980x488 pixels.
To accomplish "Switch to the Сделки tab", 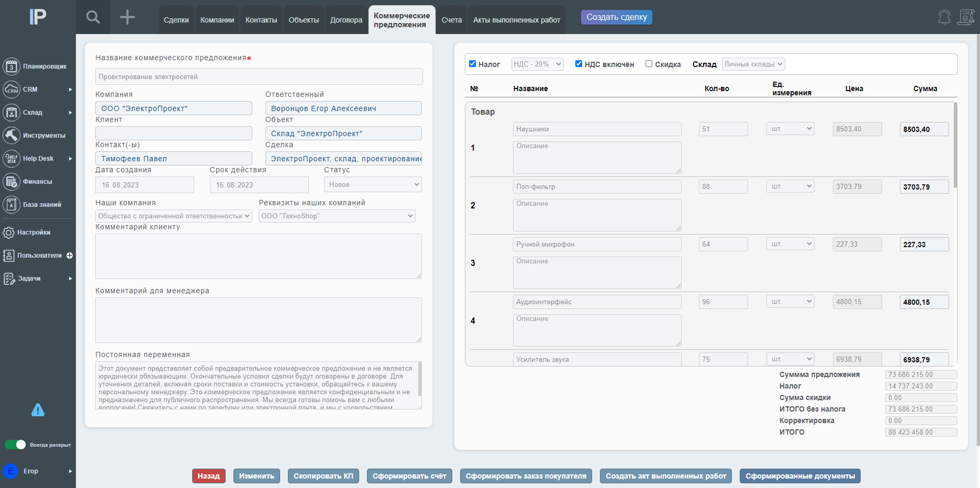I will [x=176, y=20].
